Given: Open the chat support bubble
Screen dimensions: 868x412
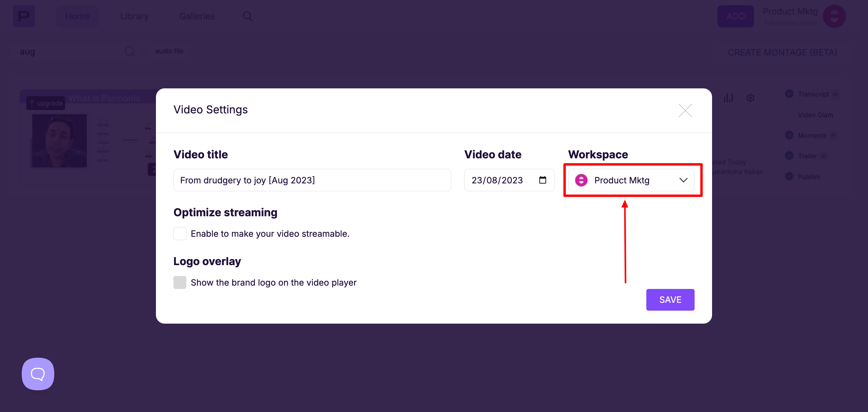Looking at the screenshot, I should (38, 374).
